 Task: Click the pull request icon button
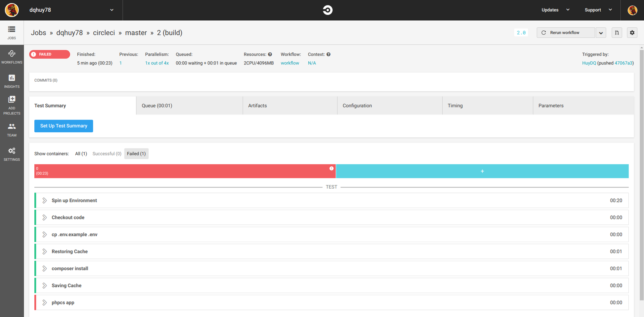[617, 33]
